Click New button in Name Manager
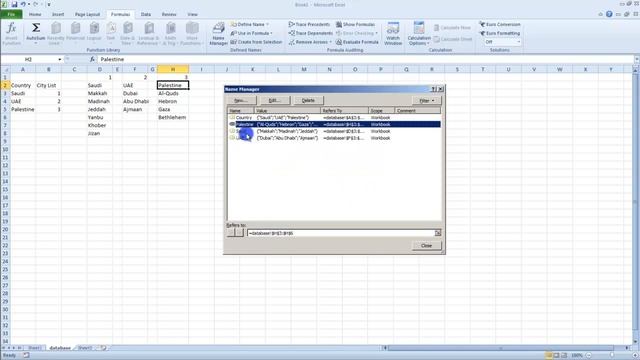The height and width of the screenshot is (360, 640). (x=242, y=100)
